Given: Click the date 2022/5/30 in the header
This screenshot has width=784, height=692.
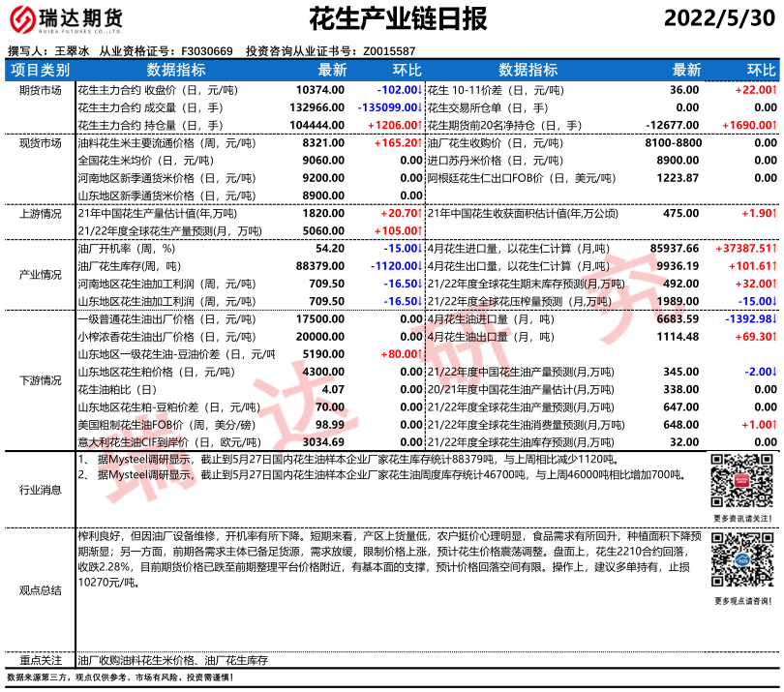Looking at the screenshot, I should 720,19.
